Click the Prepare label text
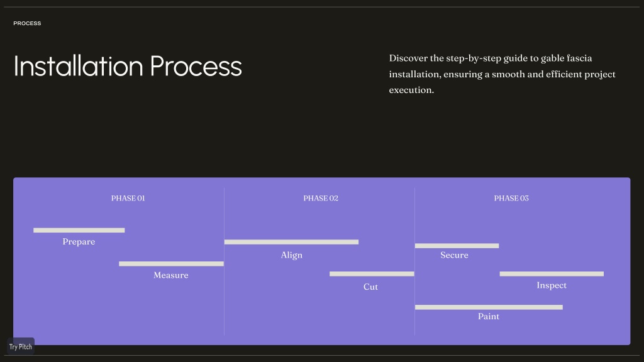The image size is (644, 362). (79, 242)
